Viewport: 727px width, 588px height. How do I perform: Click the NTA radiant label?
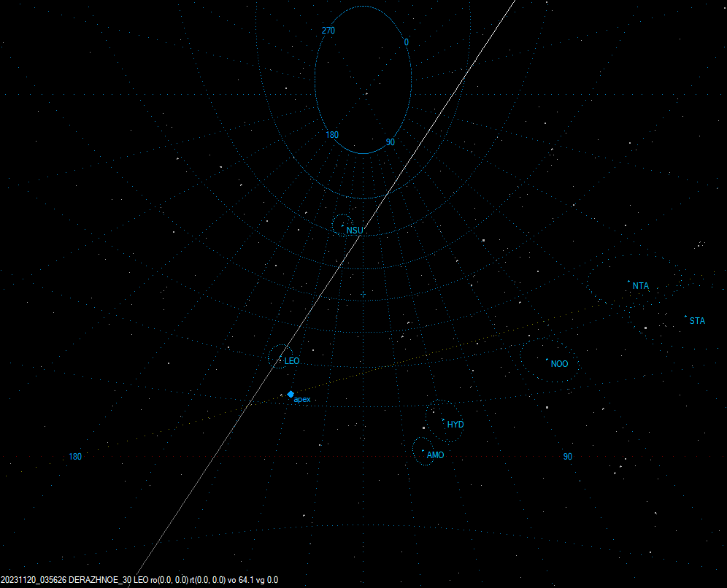click(641, 286)
